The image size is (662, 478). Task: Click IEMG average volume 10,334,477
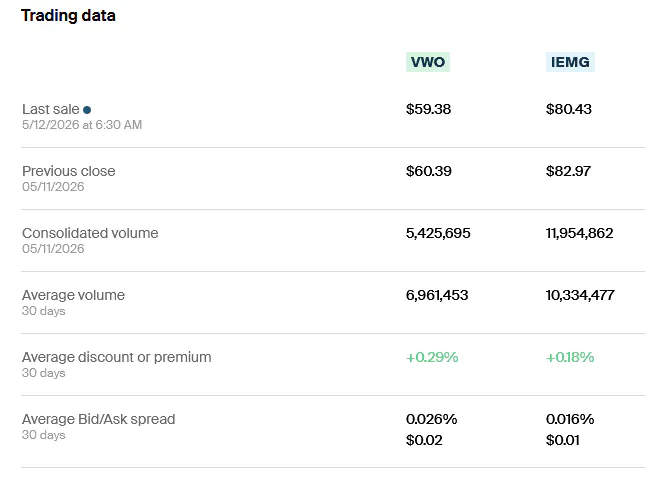tap(580, 295)
